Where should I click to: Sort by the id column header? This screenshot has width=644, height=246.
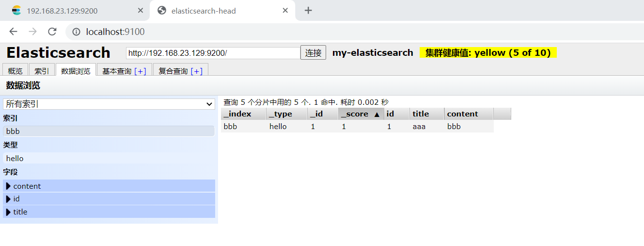[x=396, y=114]
